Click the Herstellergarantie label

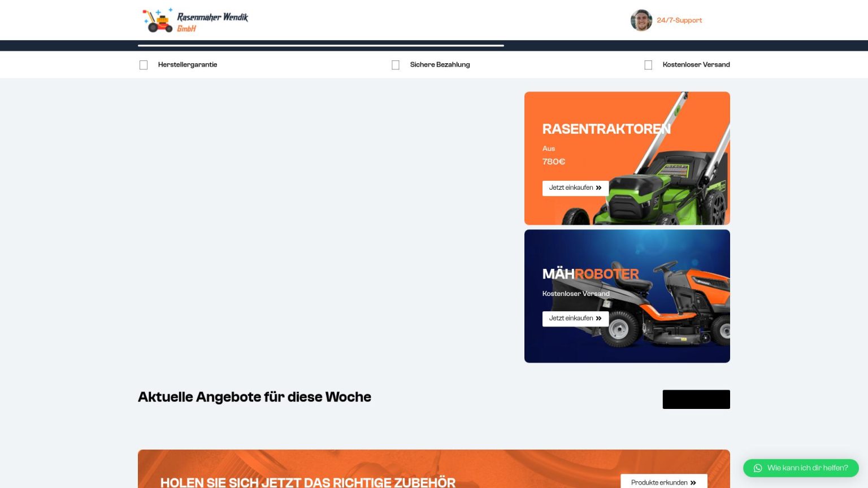tap(188, 65)
